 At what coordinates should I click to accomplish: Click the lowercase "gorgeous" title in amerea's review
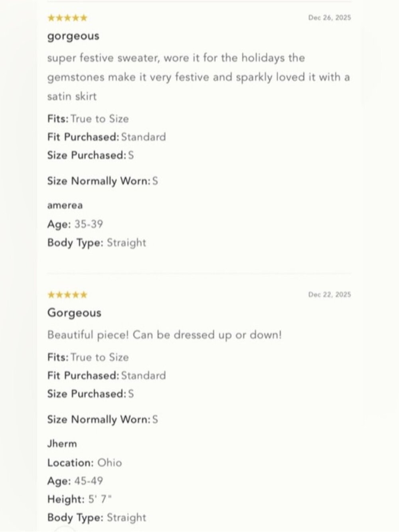73,36
